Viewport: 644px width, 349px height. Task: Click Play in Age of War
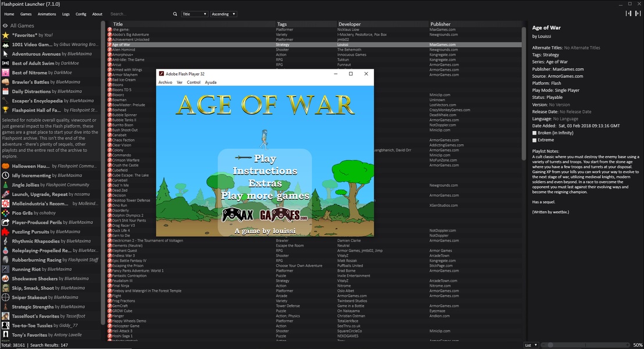(x=265, y=158)
